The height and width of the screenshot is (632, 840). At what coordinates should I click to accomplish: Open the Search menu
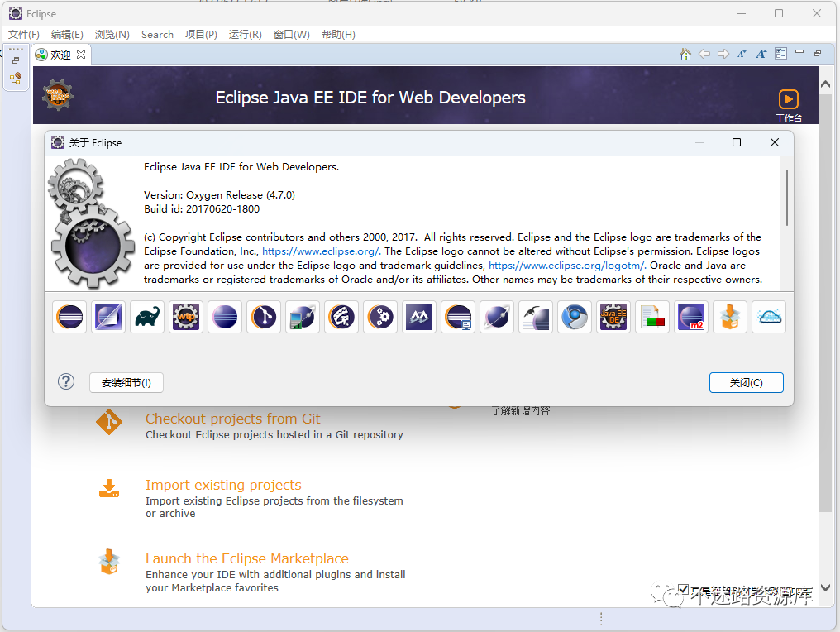157,35
